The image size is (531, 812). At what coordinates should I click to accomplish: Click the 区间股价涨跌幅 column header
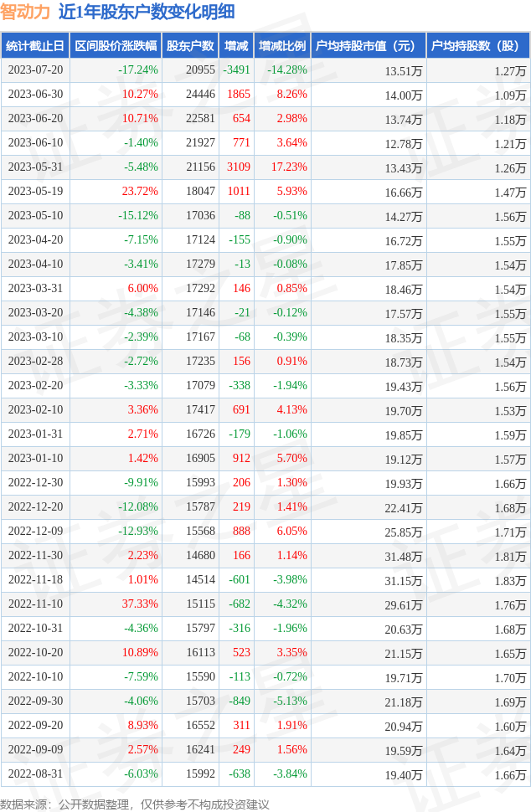pos(116,45)
